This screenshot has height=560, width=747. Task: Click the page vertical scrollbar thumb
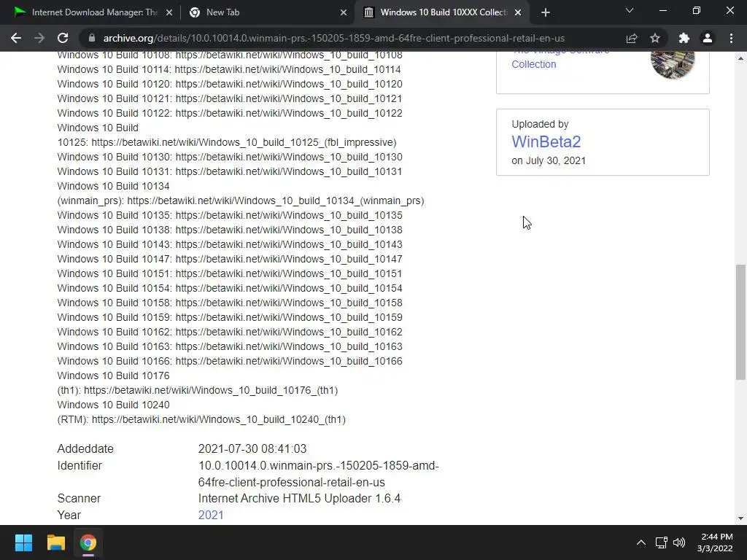click(x=740, y=322)
